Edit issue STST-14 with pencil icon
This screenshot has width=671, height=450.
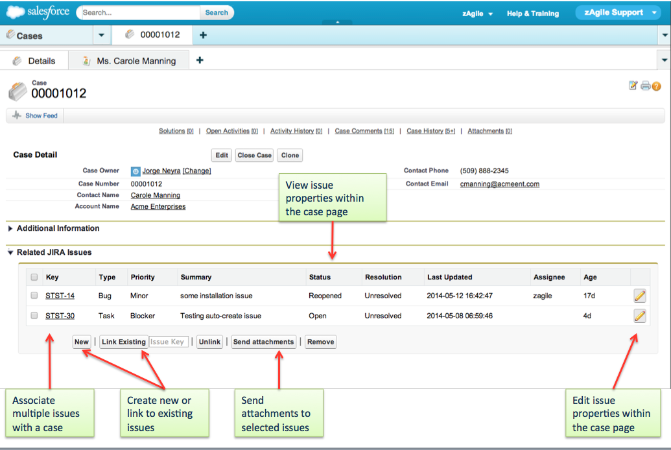tap(639, 295)
